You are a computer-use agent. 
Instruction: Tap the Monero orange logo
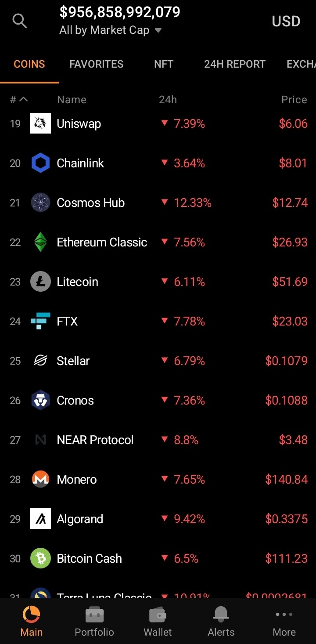40,479
